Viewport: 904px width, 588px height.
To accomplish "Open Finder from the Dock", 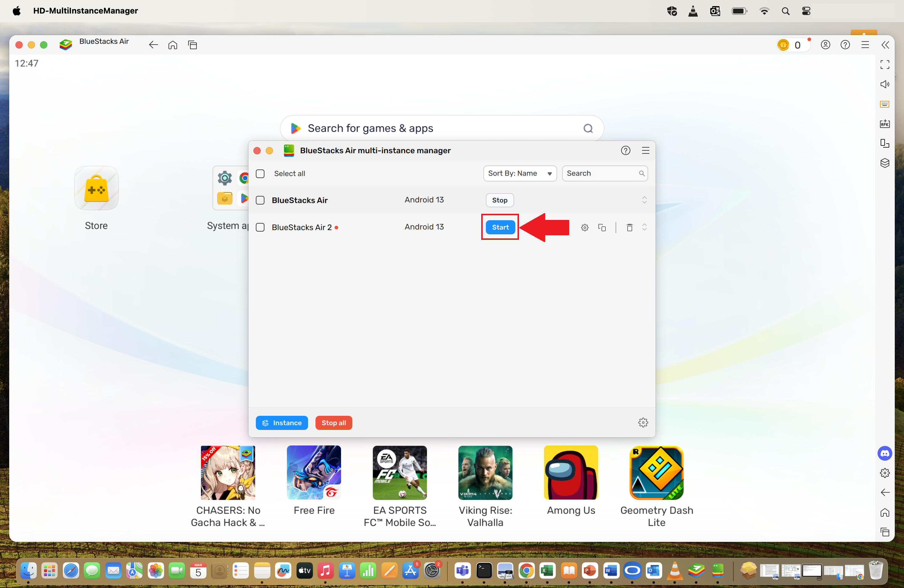I will [29, 571].
